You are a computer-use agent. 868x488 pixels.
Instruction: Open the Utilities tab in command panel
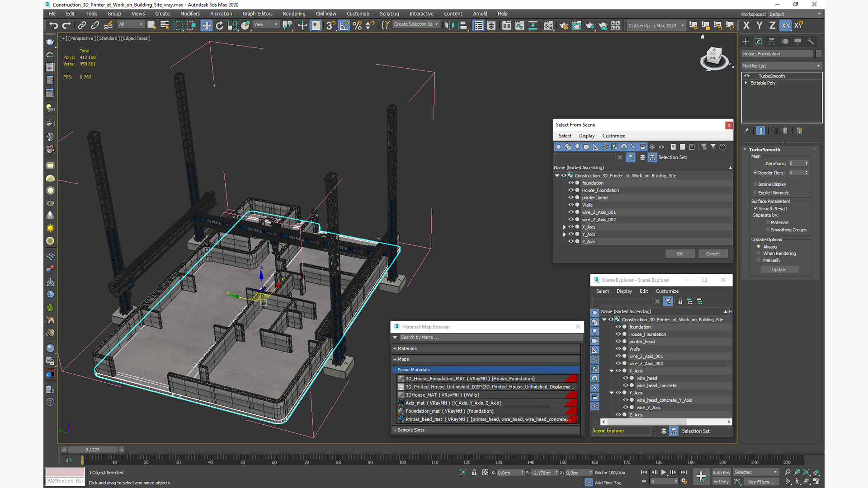point(811,41)
